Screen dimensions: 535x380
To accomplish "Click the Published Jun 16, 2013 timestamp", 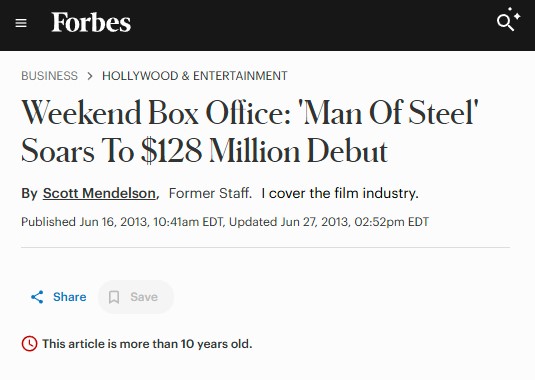I will (122, 222).
